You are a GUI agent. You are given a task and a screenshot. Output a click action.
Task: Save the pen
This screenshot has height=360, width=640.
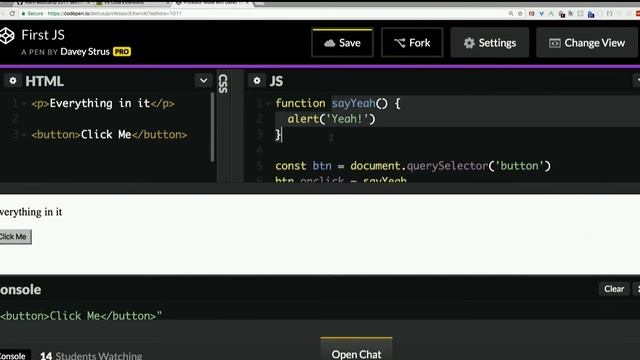(342, 42)
